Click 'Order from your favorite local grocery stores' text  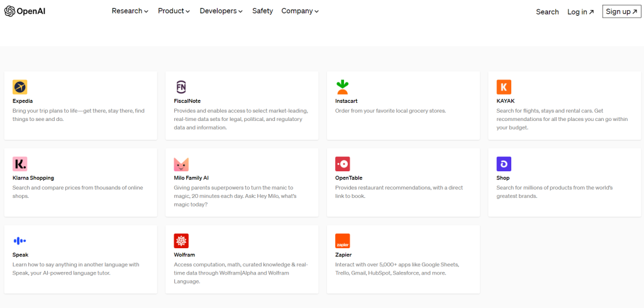[x=391, y=111]
